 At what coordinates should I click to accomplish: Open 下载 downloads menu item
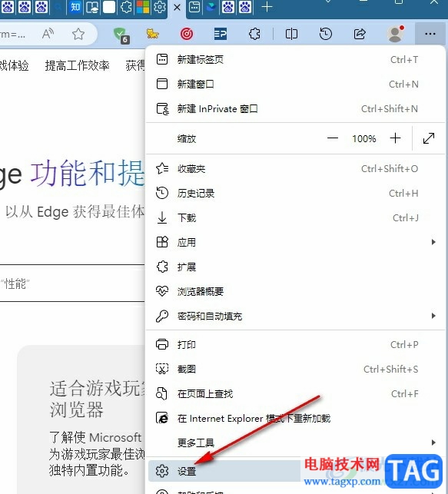click(x=295, y=217)
